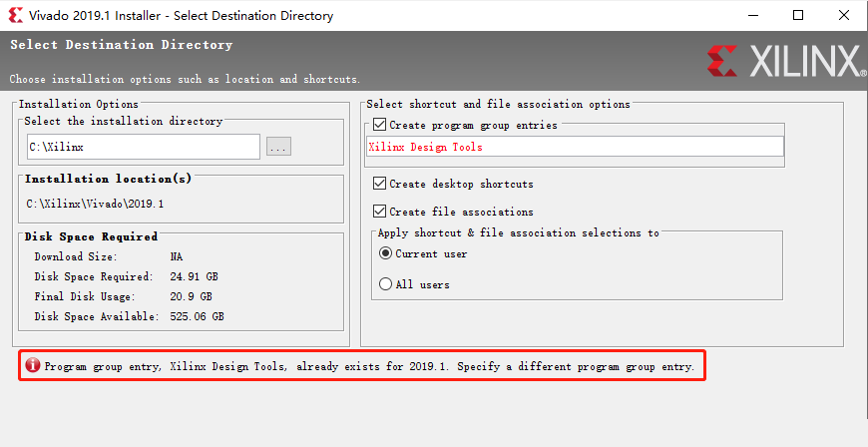Close the Vivado 2019.1 Installer window
Image resolution: width=868 pixels, height=447 pixels.
click(843, 15)
